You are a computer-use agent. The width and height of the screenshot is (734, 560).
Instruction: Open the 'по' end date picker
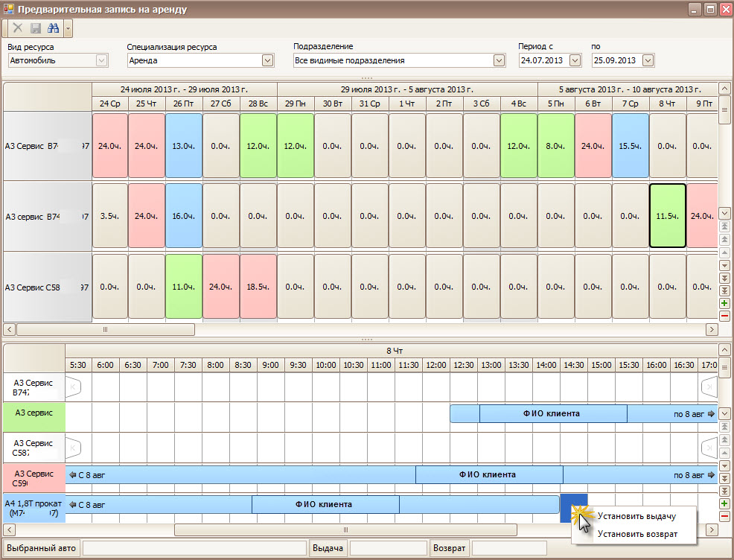point(647,60)
